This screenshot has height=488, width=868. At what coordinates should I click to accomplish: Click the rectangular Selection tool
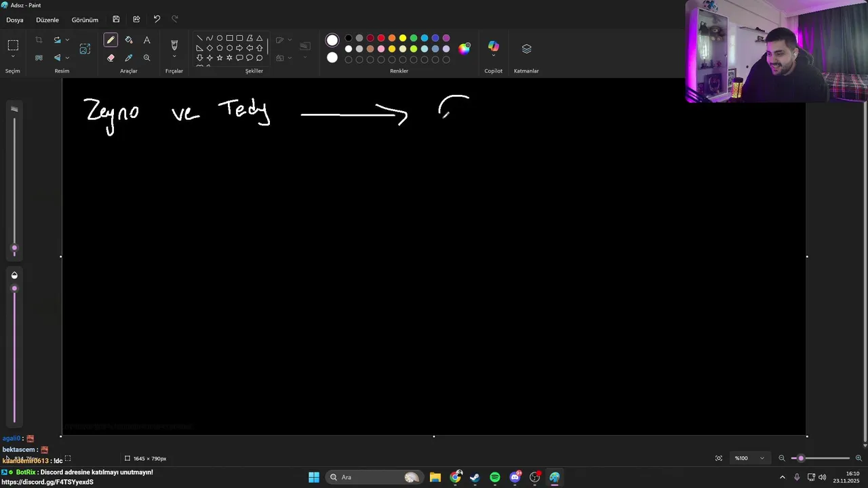pos(13,45)
